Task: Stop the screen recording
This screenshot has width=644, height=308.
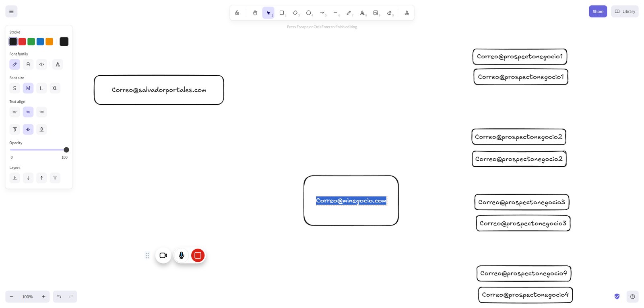Action: pyautogui.click(x=198, y=255)
